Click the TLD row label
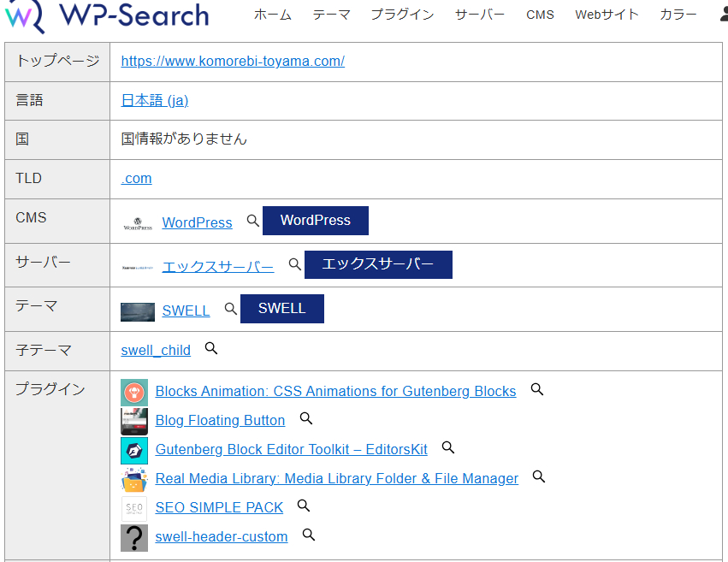This screenshot has height=562, width=728. click(29, 178)
